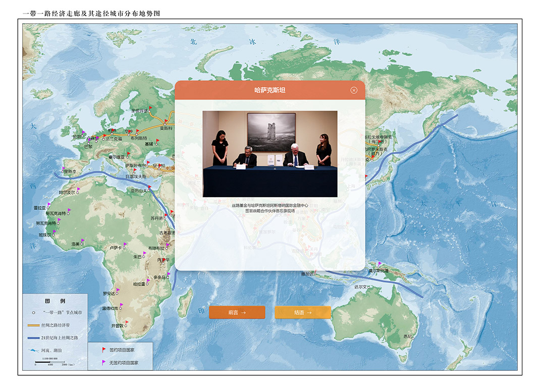Image resolution: width=540 pixels, height=392 pixels.
Task: Click the 前言 button
Action: (237, 312)
